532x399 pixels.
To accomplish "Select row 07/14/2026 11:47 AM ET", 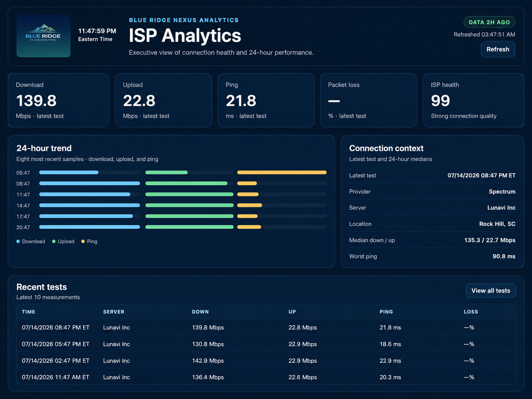I will click(x=266, y=377).
